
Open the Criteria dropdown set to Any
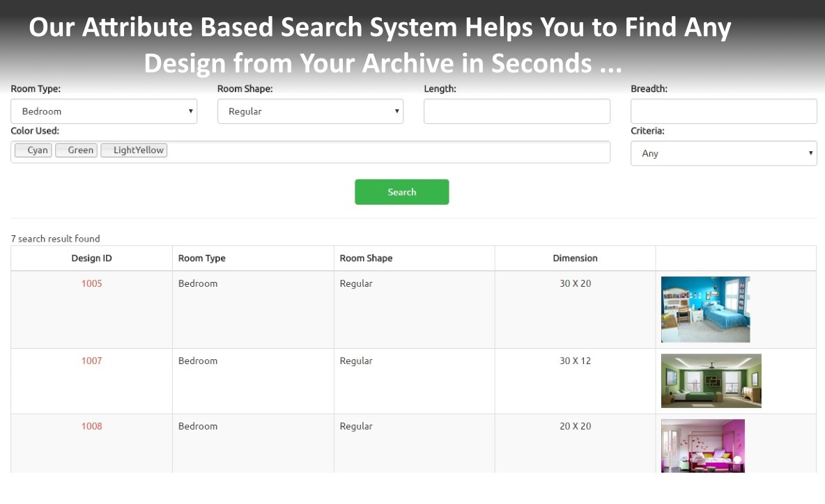723,153
